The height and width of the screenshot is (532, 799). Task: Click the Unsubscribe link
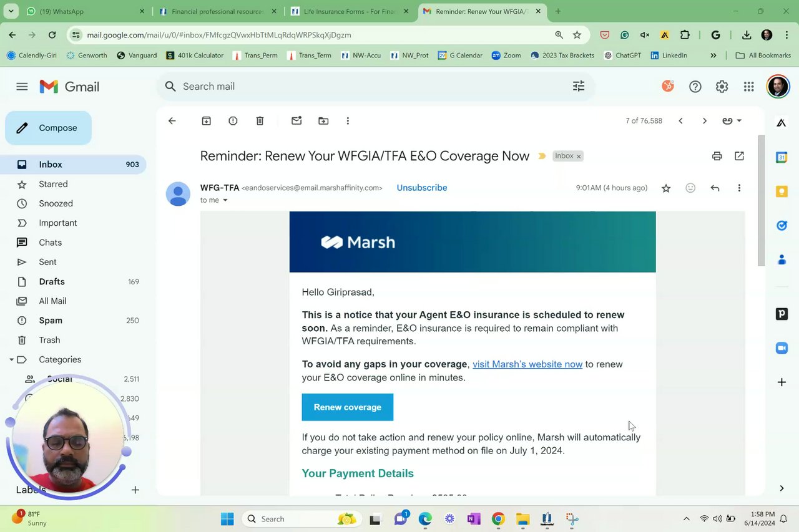(422, 188)
